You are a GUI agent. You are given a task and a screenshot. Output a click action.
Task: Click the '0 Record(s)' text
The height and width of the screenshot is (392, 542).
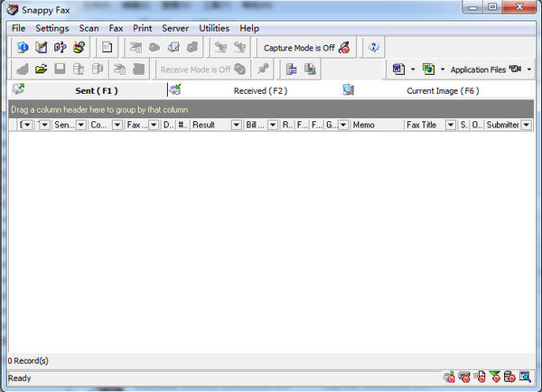click(x=28, y=361)
